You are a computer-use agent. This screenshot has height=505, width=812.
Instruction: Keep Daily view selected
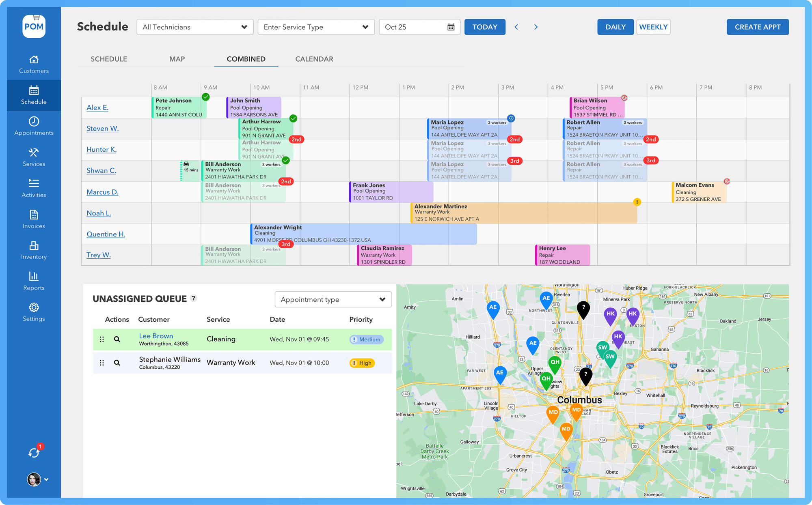(x=615, y=27)
